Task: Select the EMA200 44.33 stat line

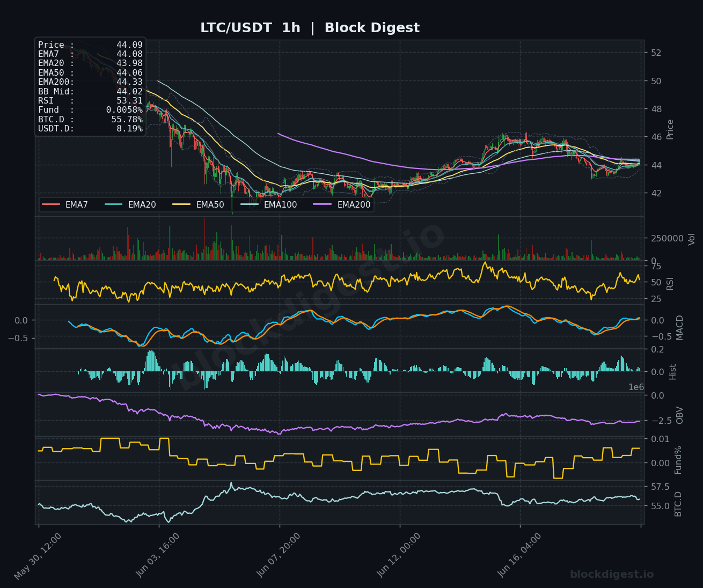Action: 90,82
